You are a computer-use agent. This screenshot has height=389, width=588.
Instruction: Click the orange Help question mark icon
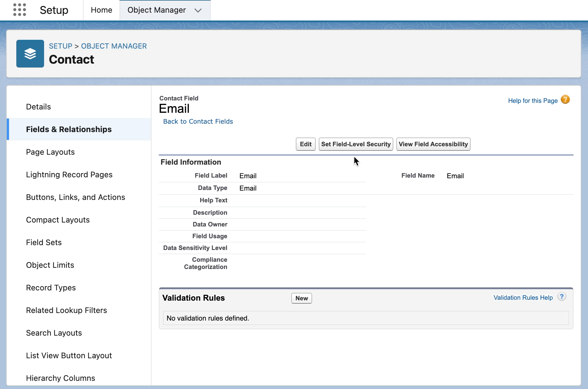565,100
